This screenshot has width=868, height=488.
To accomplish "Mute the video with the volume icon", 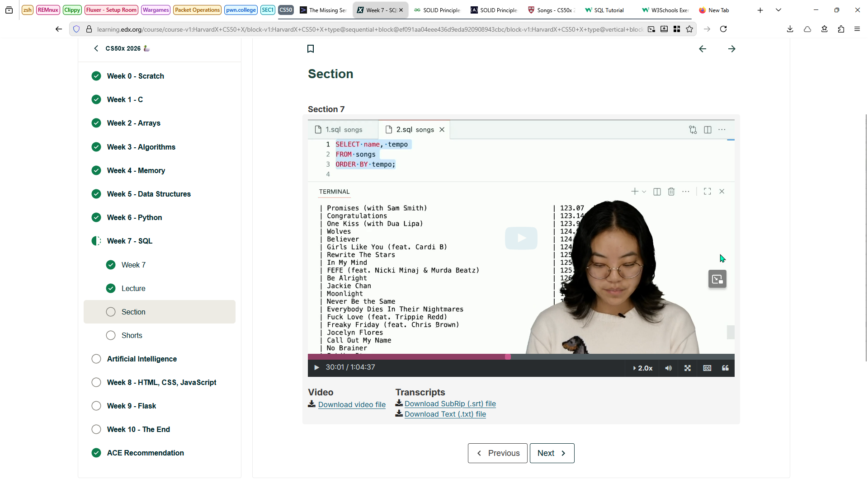I will coord(669,368).
